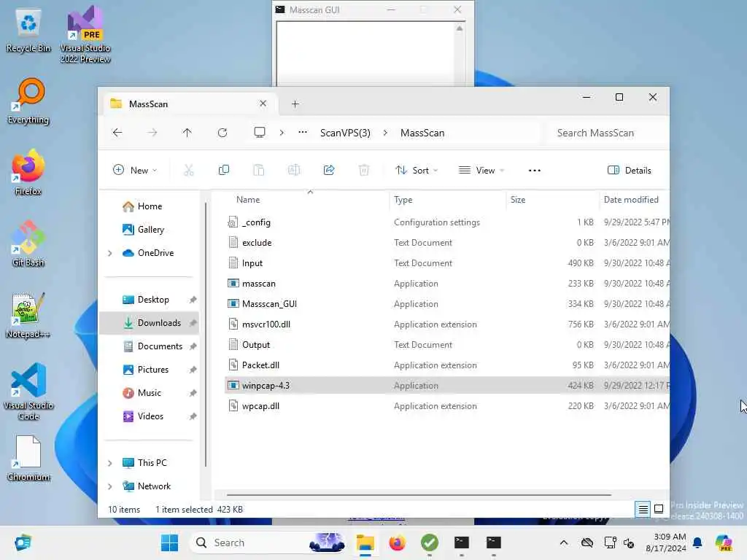747x560 pixels.
Task: Click chevron after PC icon in address bar
Action: tap(282, 133)
